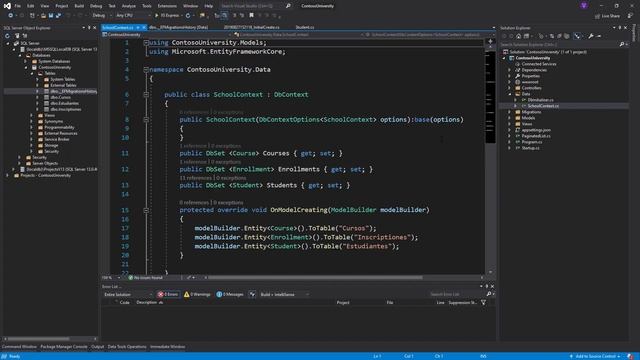The image size is (640, 360).
Task: Click the Description column header in Error List
Action: pyautogui.click(x=147, y=302)
